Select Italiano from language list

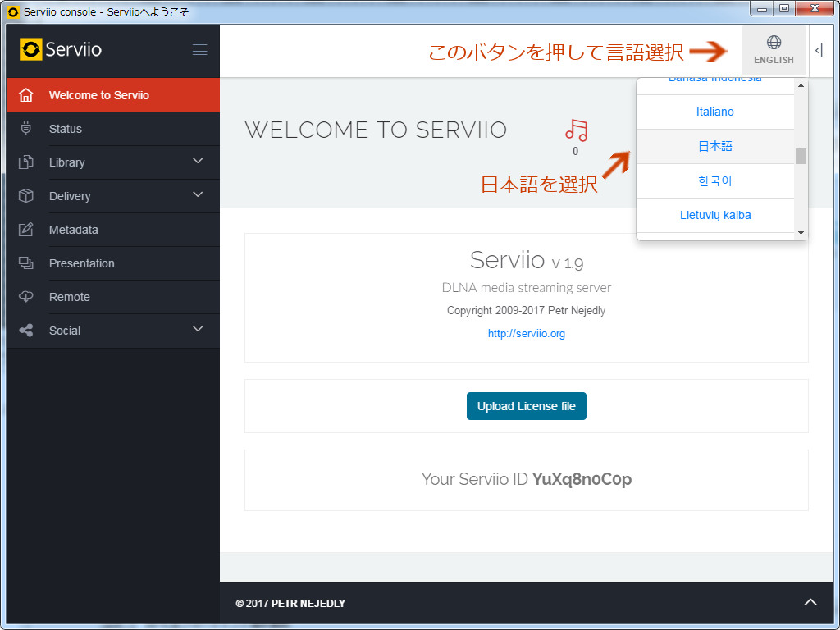click(714, 112)
